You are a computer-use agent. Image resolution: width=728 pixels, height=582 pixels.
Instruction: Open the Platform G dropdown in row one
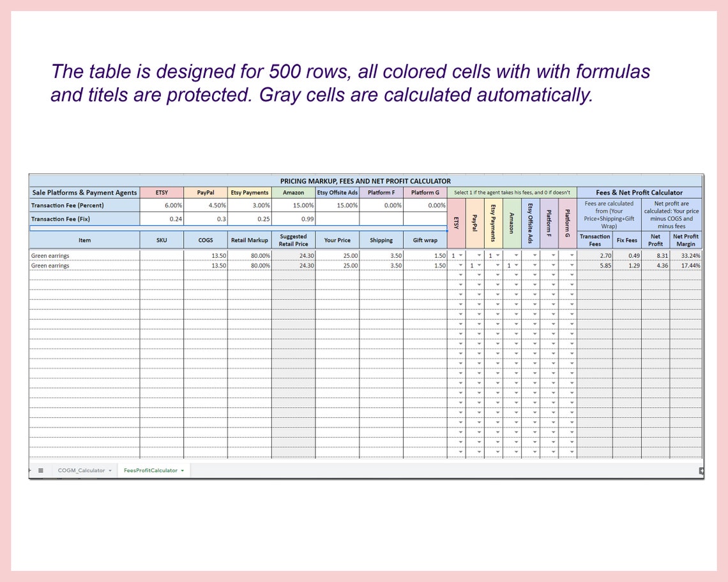(572, 255)
